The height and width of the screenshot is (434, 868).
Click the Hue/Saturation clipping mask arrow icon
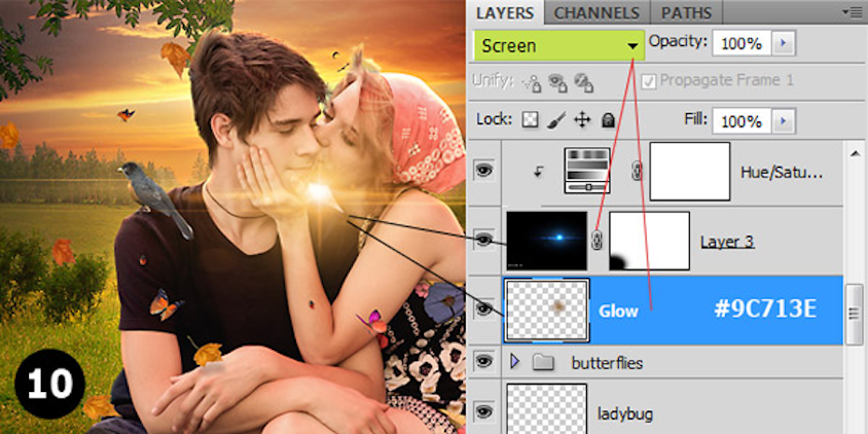click(538, 173)
